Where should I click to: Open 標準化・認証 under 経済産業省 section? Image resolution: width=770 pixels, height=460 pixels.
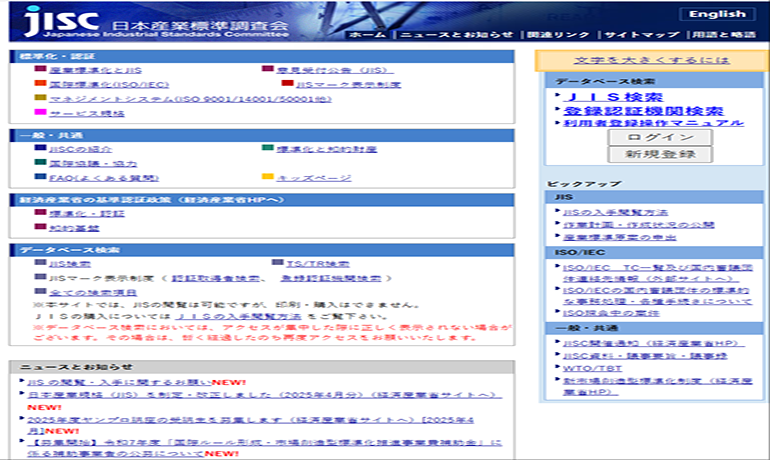[86, 214]
